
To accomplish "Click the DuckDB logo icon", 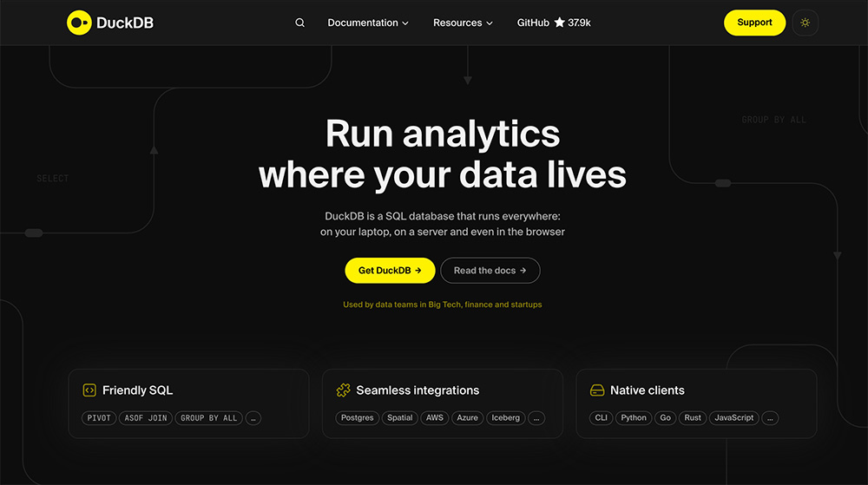I will [79, 23].
